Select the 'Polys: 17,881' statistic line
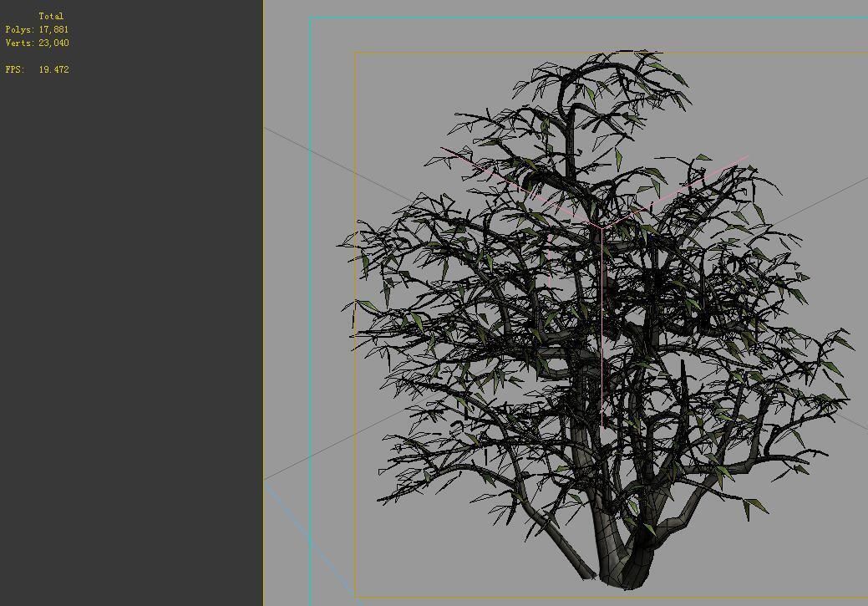868x606 pixels. [37, 29]
